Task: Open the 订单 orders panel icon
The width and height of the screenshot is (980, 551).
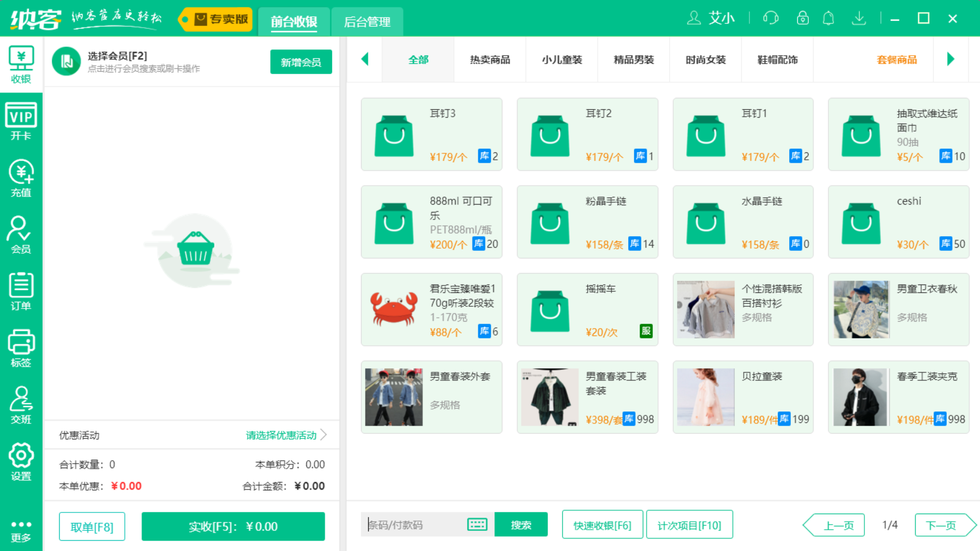Action: click(x=21, y=288)
